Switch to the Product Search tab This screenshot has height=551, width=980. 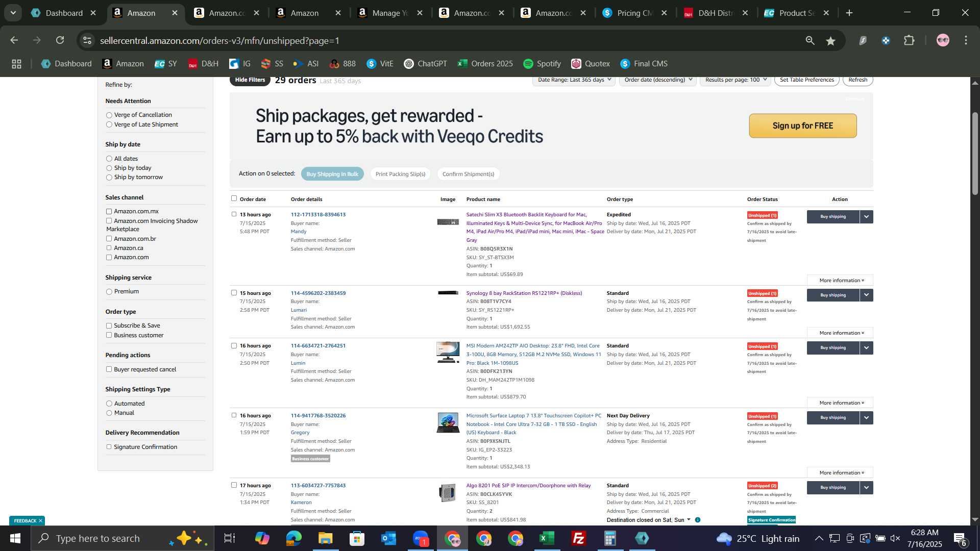click(x=797, y=13)
